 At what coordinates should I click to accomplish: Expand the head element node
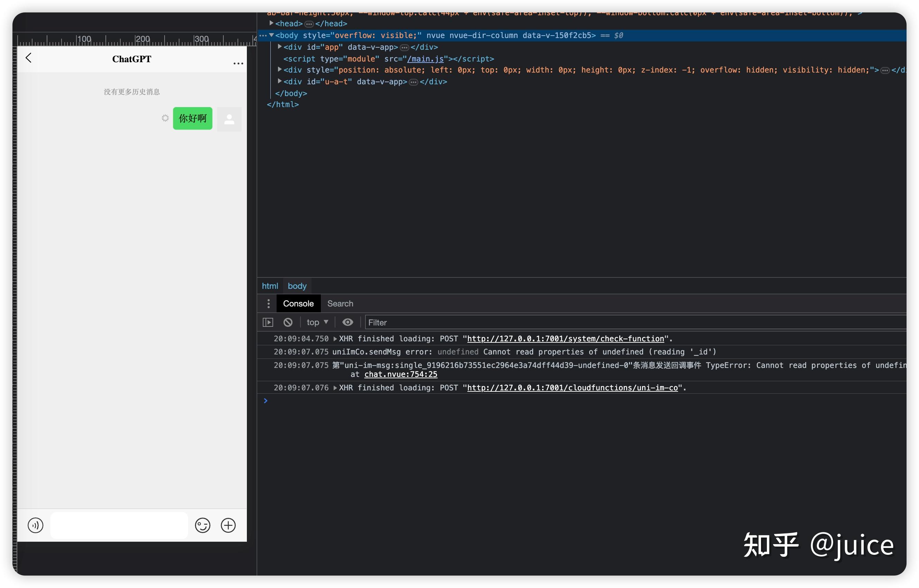271,23
